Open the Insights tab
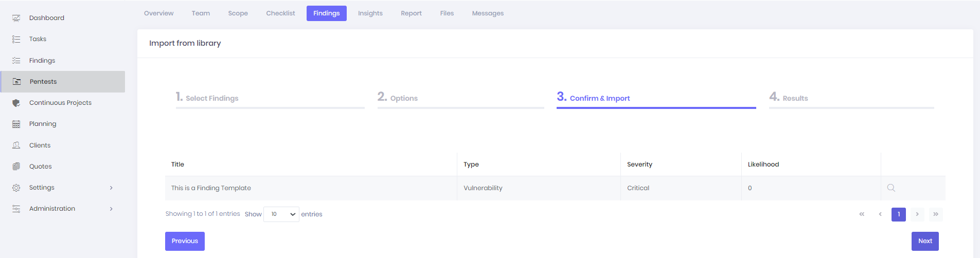980x258 pixels. 370,13
